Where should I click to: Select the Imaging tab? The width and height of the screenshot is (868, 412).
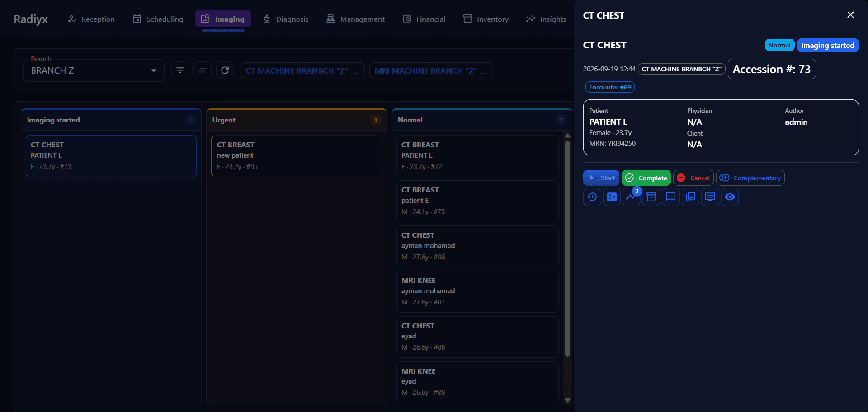(x=223, y=19)
